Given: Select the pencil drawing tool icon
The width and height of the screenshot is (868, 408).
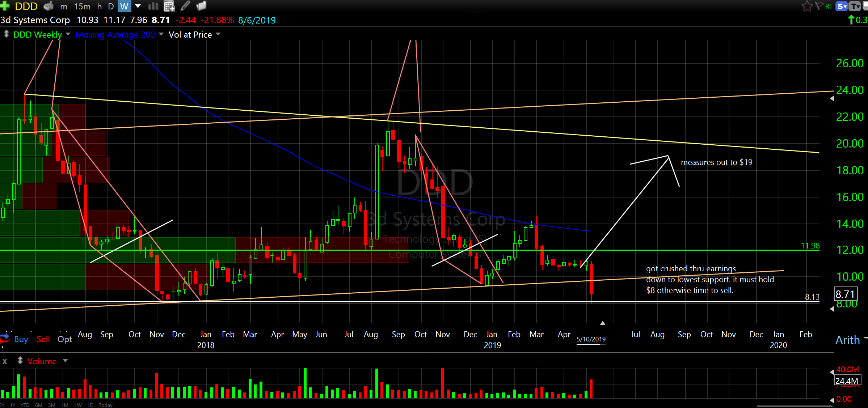Looking at the screenshot, I should [x=185, y=6].
